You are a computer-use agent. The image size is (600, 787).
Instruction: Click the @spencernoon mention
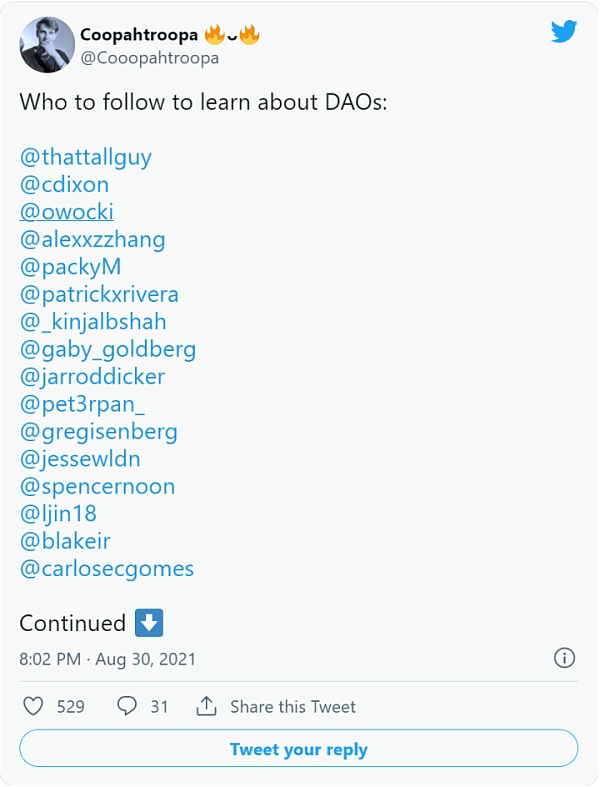tap(97, 487)
